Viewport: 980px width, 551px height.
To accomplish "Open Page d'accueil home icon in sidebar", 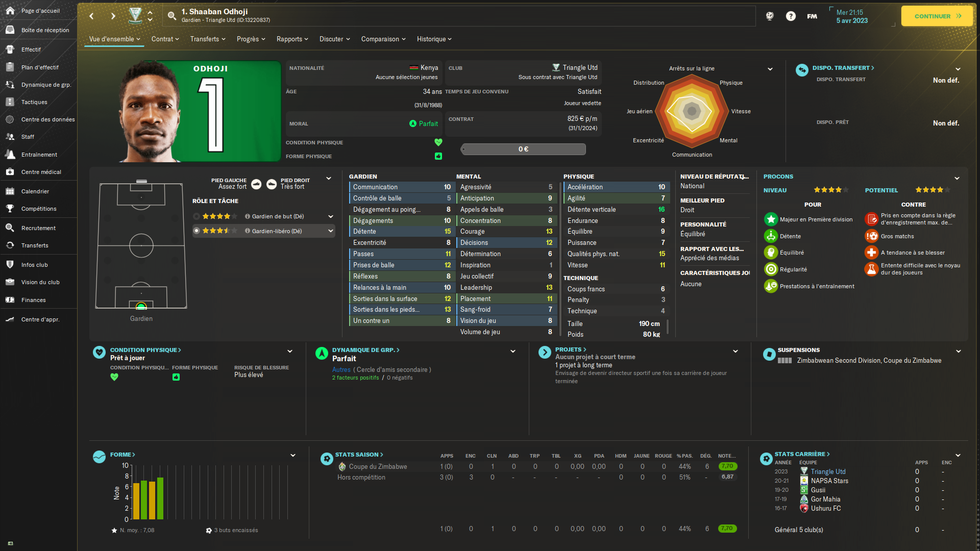I will tap(10, 11).
